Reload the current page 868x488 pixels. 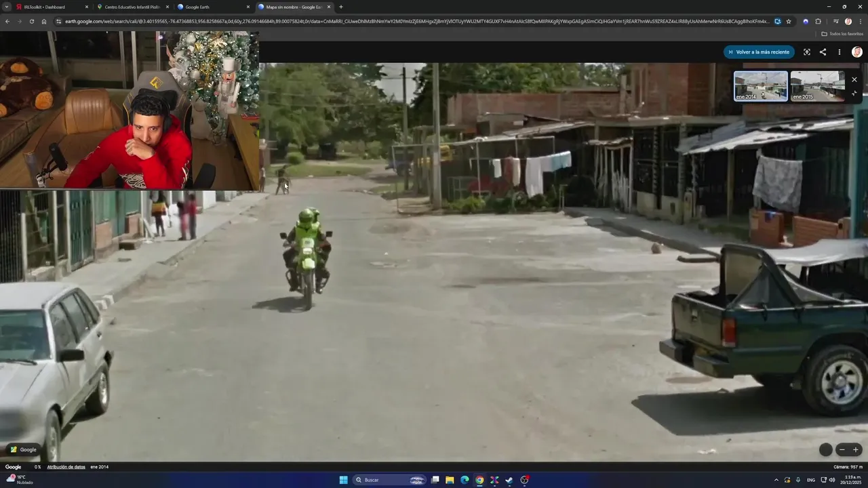tap(31, 21)
